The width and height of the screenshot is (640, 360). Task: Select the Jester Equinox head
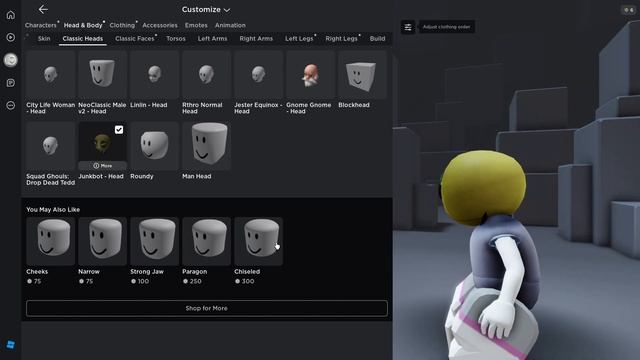(258, 75)
